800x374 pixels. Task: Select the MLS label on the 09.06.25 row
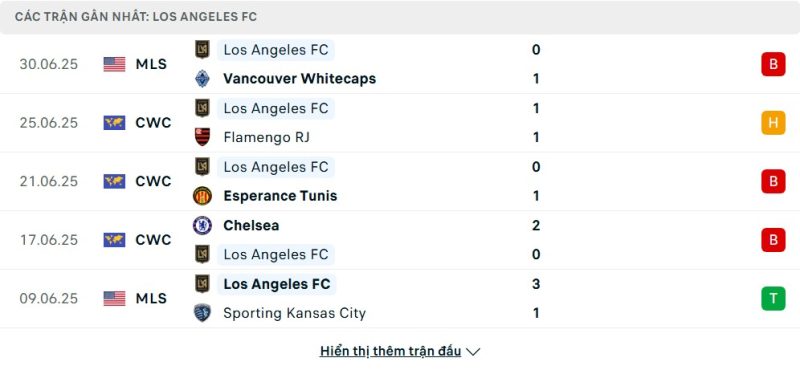(x=151, y=298)
